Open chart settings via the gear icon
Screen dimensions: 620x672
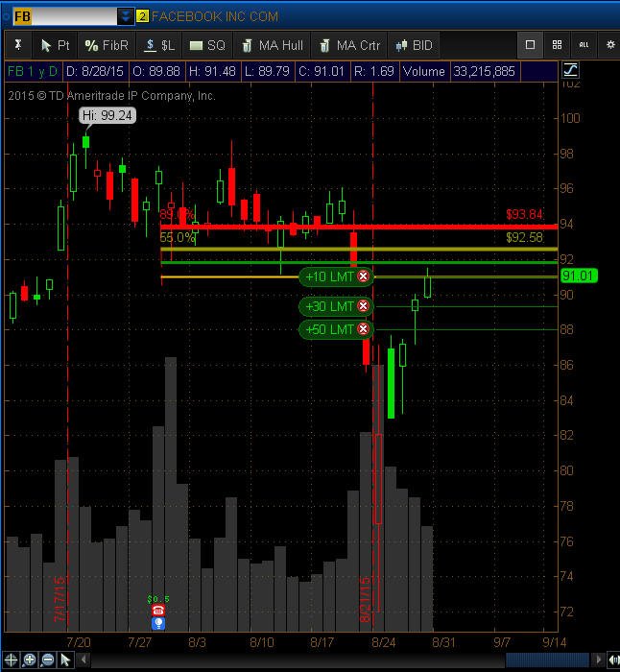tap(610, 44)
